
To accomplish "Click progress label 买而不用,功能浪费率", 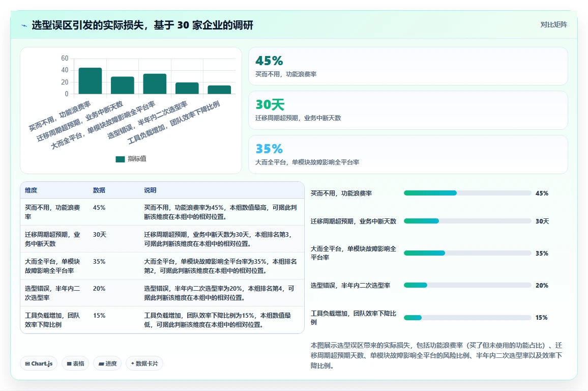I will click(x=341, y=193).
